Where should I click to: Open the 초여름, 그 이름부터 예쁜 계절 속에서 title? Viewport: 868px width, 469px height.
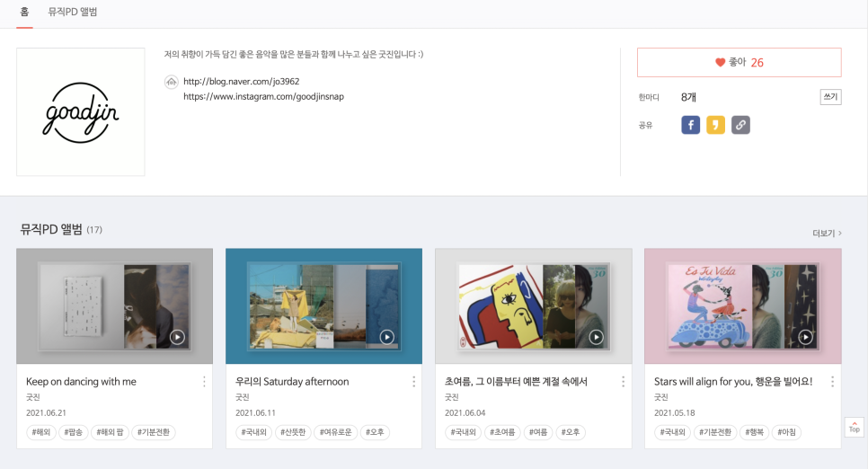(x=516, y=382)
